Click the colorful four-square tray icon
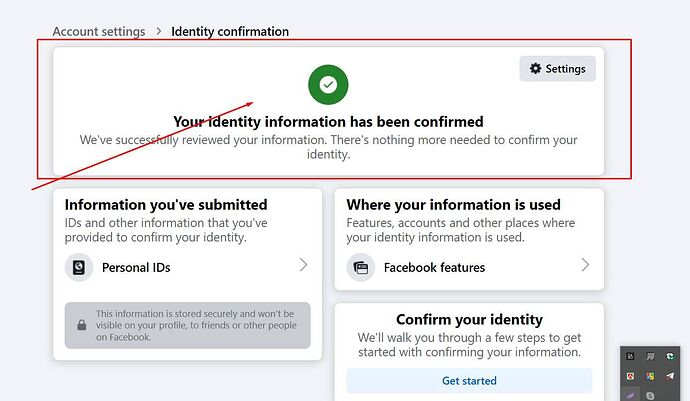 (x=650, y=375)
